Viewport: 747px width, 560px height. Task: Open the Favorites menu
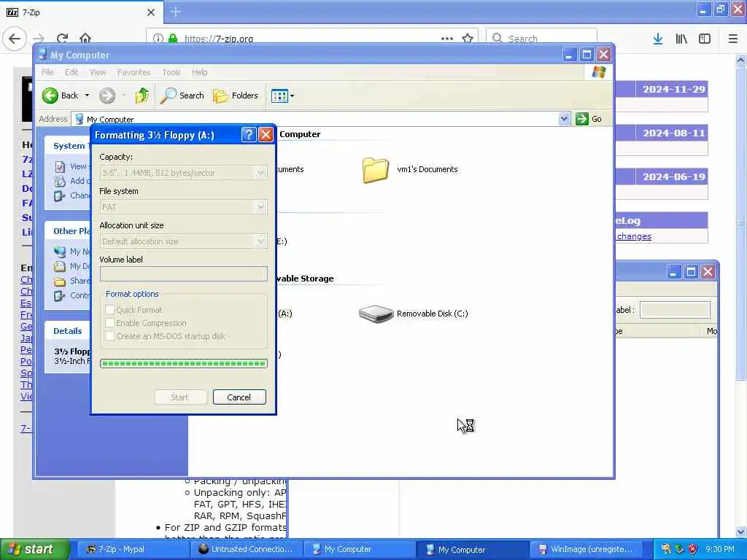click(x=134, y=72)
